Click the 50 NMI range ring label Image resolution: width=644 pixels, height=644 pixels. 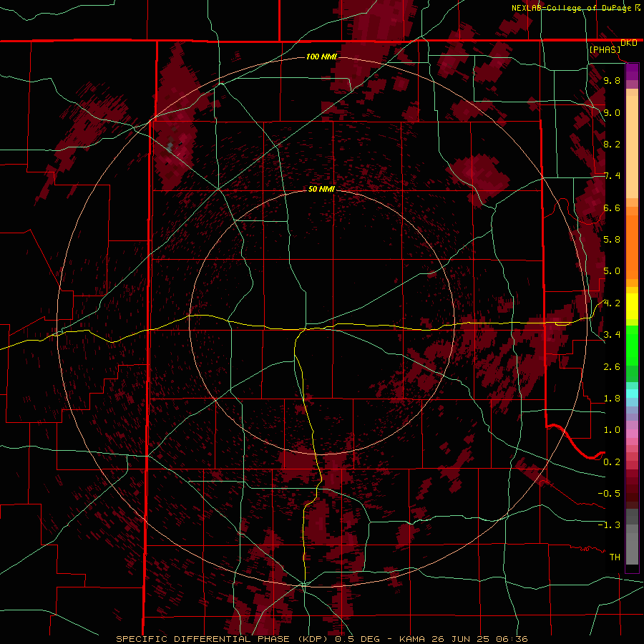(x=321, y=189)
